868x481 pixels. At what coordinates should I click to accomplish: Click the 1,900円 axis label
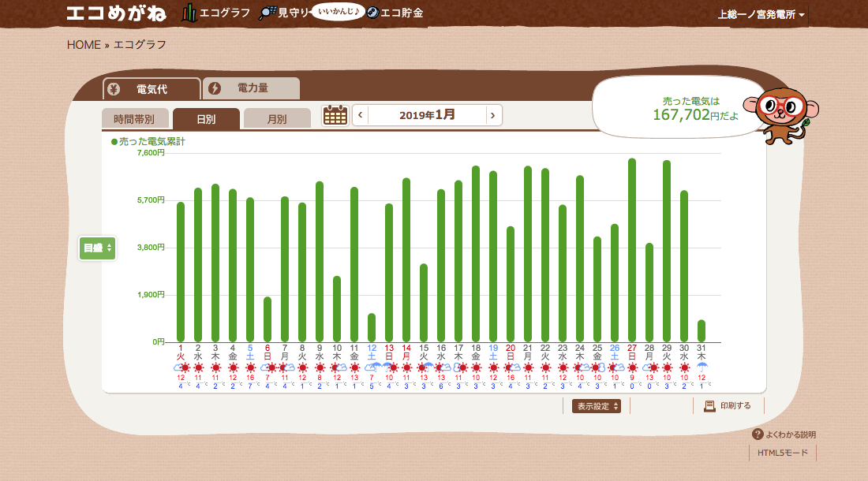151,295
